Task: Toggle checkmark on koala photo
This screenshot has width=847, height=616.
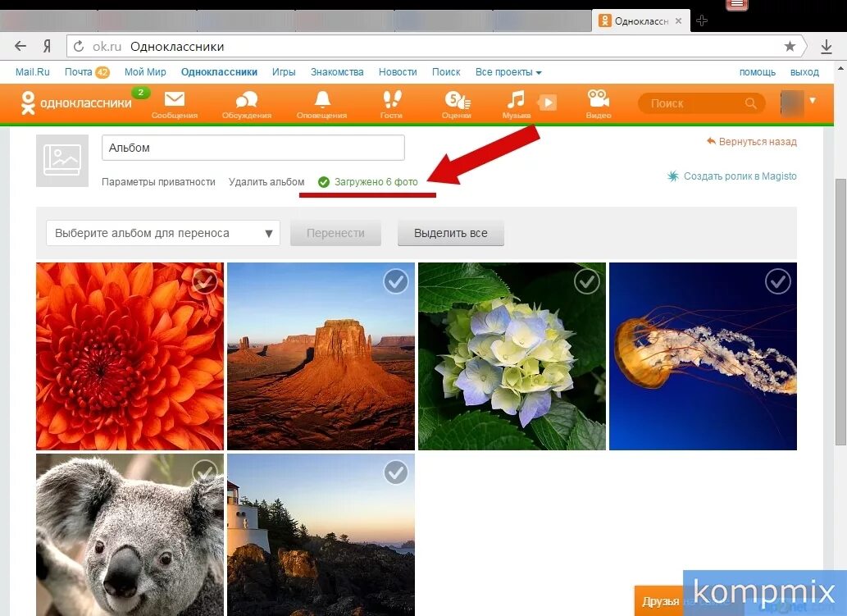Action: (205, 472)
